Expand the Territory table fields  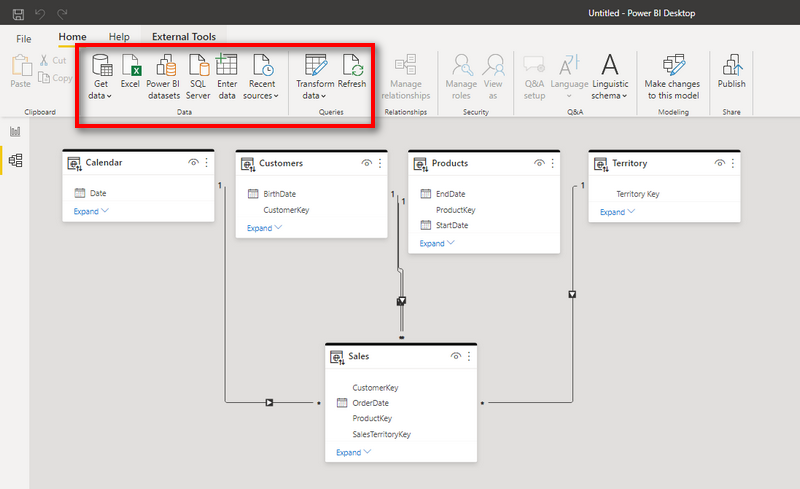pyautogui.click(x=617, y=212)
